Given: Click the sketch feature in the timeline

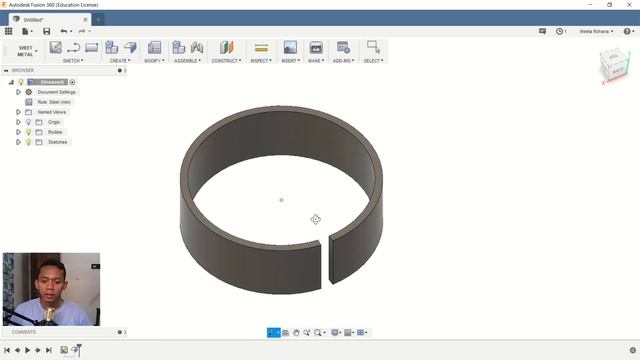Looking at the screenshot, I should tap(64, 350).
